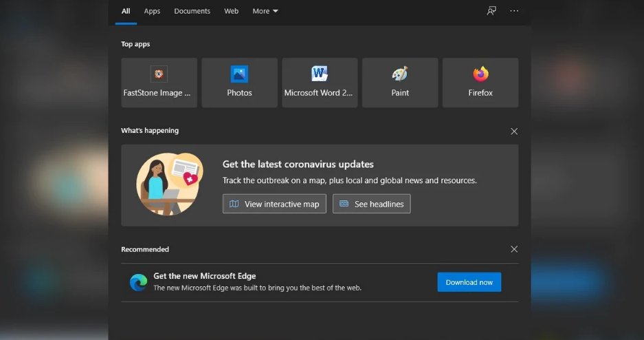
Task: Open the FastStone Image app tile
Action: [x=159, y=83]
